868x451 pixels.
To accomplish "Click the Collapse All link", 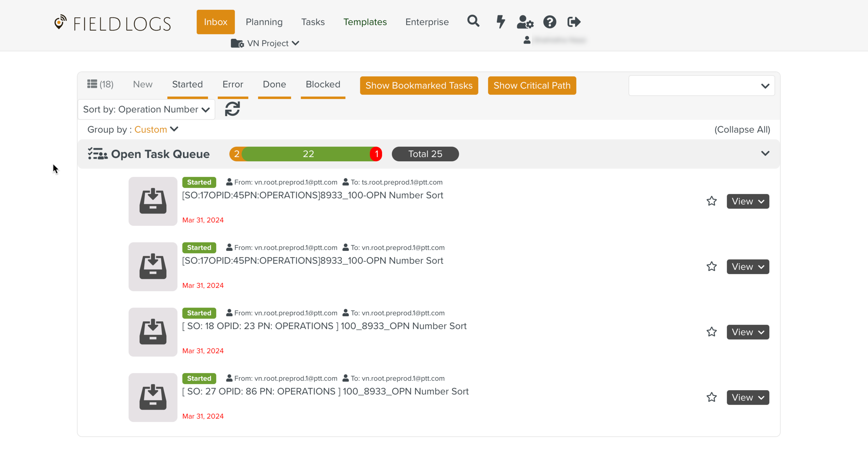I will 742,130.
